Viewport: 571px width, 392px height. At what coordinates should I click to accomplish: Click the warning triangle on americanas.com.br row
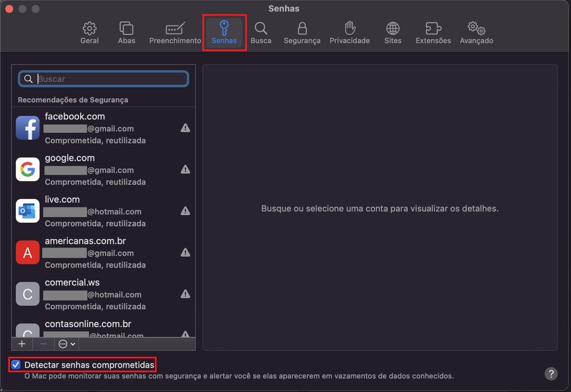click(x=185, y=253)
